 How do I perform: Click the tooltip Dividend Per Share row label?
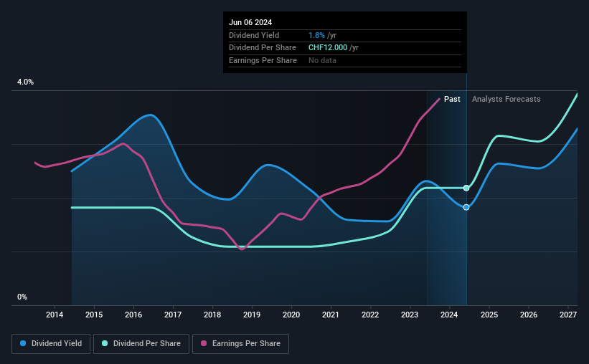tap(262, 48)
